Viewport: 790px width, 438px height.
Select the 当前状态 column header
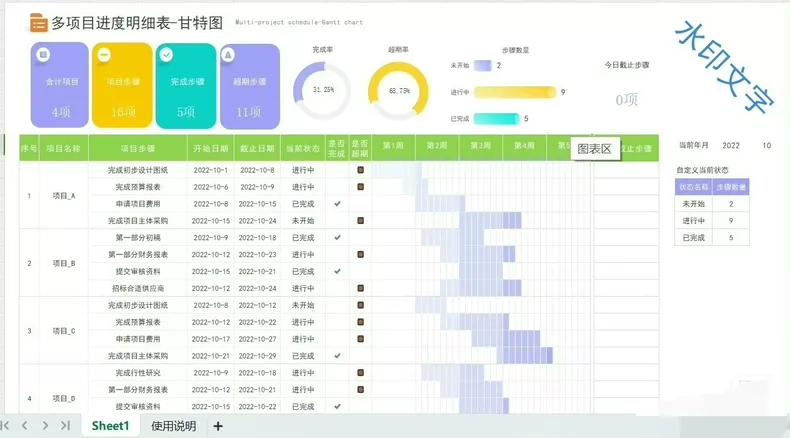tap(303, 148)
